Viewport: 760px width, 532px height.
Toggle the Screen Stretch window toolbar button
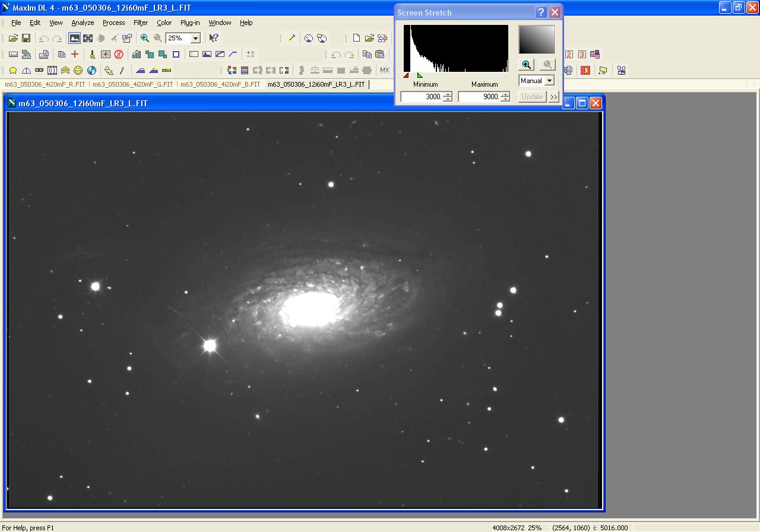click(x=74, y=38)
